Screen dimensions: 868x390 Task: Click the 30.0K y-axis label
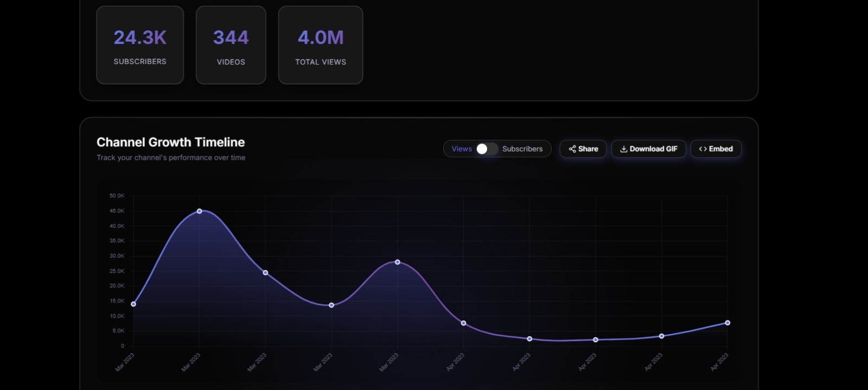[x=117, y=256]
